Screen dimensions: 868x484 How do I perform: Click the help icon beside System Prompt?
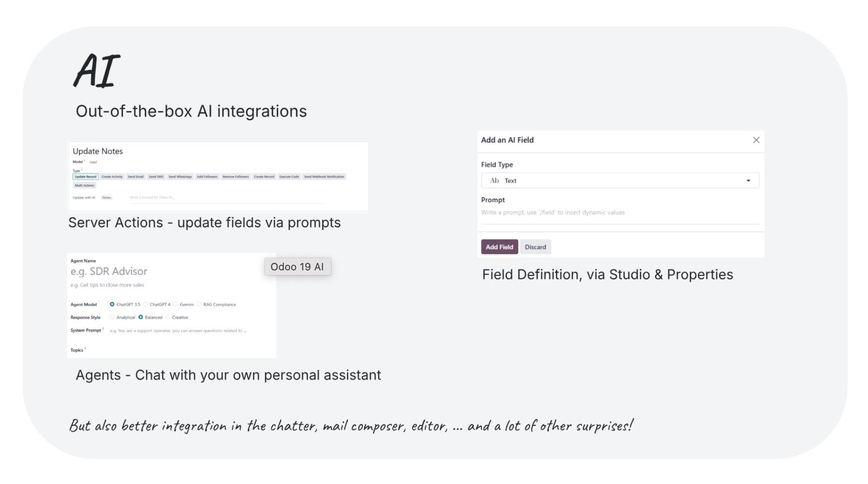coord(103,329)
